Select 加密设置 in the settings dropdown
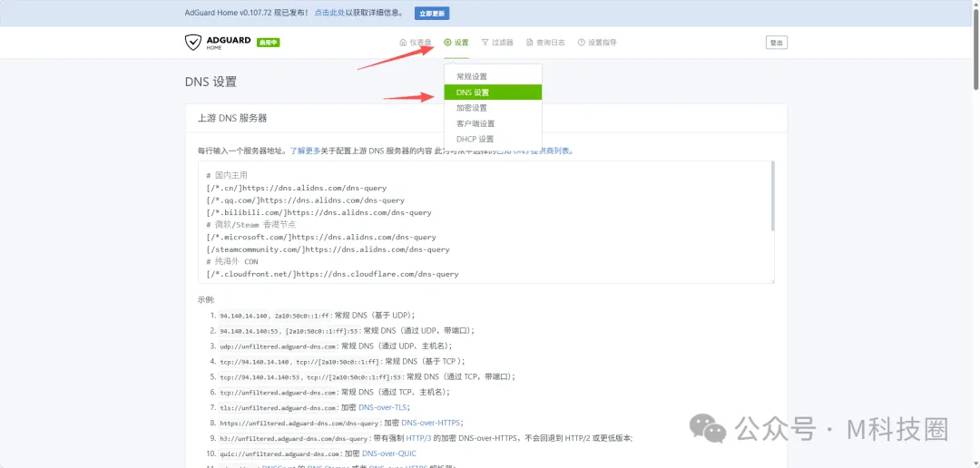This screenshot has height=468, width=980. click(493, 108)
